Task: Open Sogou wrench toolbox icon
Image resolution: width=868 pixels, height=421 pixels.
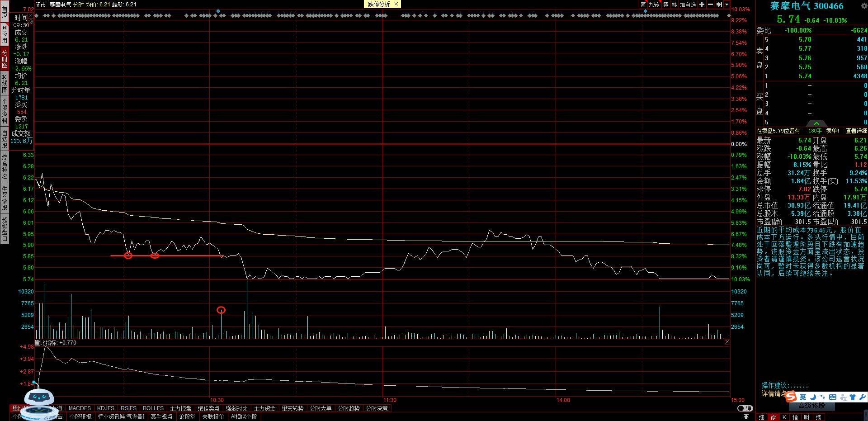Action: coord(862,397)
